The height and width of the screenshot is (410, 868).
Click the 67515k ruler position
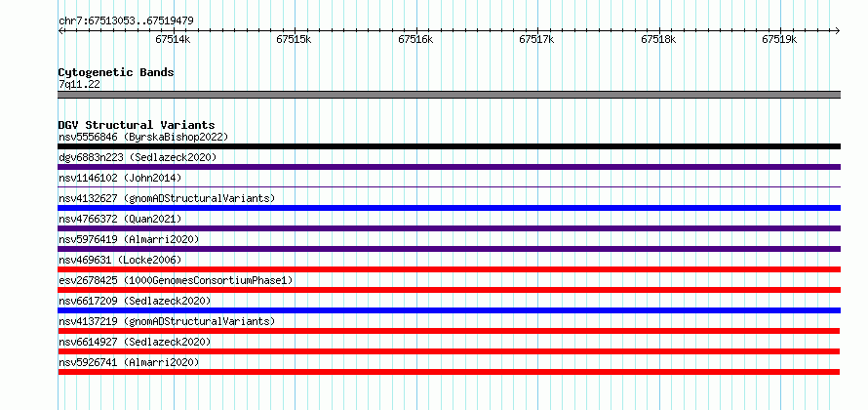pos(295,39)
